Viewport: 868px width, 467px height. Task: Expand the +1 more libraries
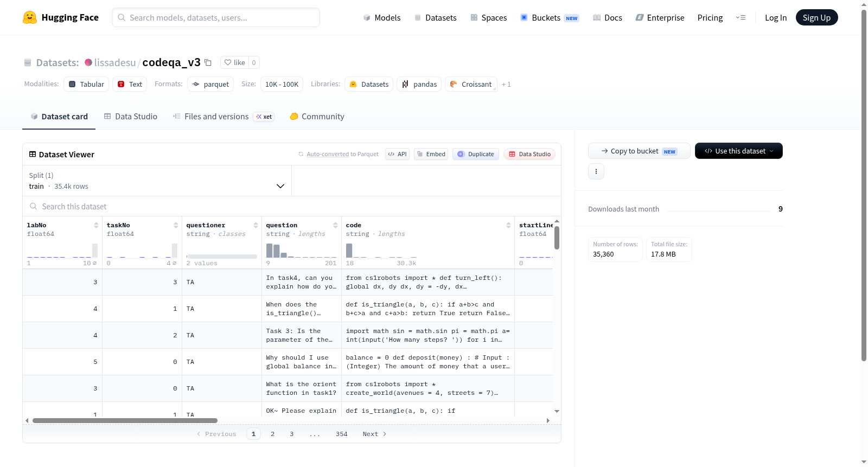506,84
